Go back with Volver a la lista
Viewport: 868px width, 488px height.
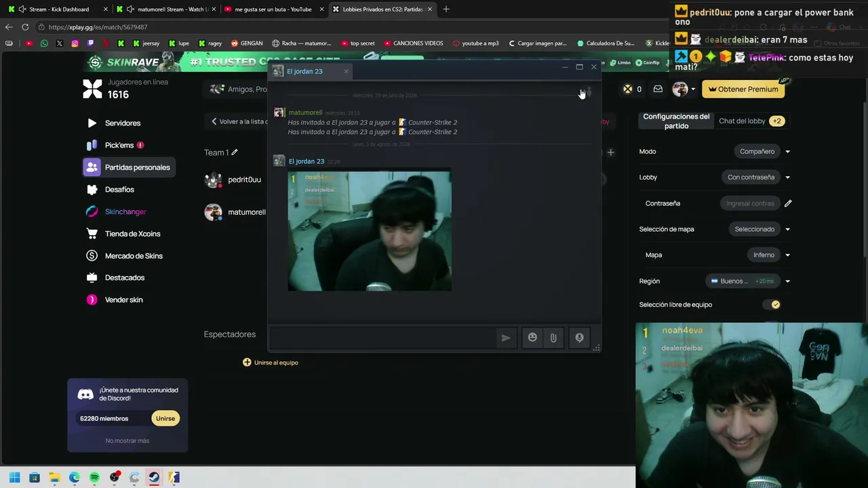238,121
